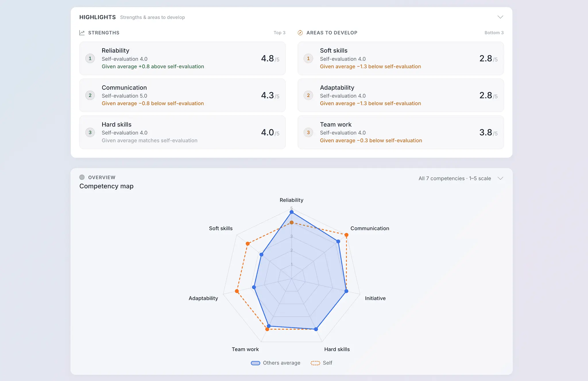This screenshot has height=381, width=588.
Task: Click the blue Communication others-average point
Action: [x=338, y=242]
